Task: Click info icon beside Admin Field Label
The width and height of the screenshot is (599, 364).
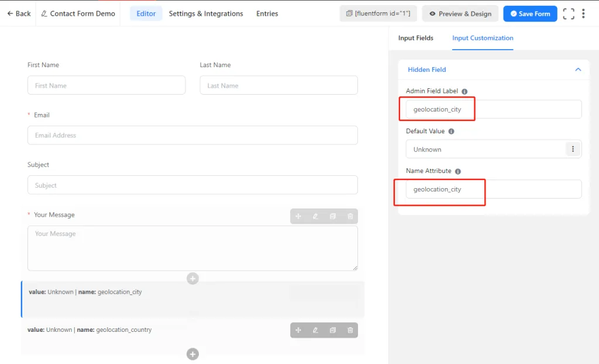Action: click(464, 92)
